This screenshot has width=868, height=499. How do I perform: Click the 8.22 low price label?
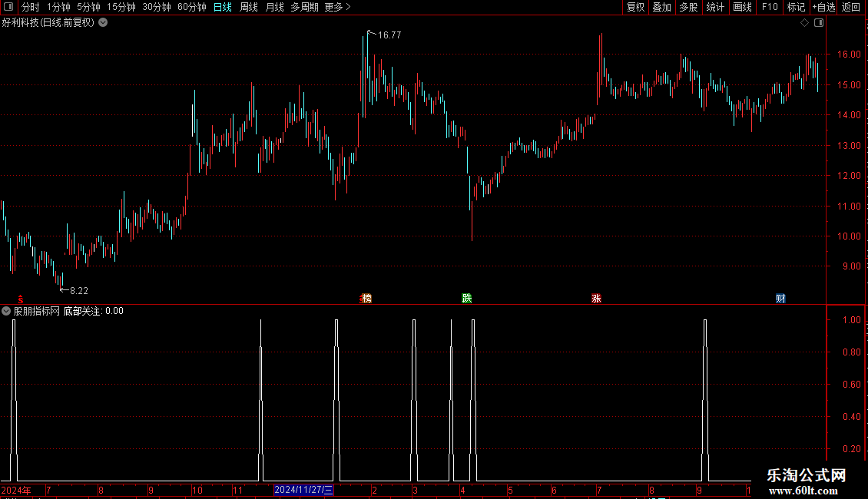78,290
